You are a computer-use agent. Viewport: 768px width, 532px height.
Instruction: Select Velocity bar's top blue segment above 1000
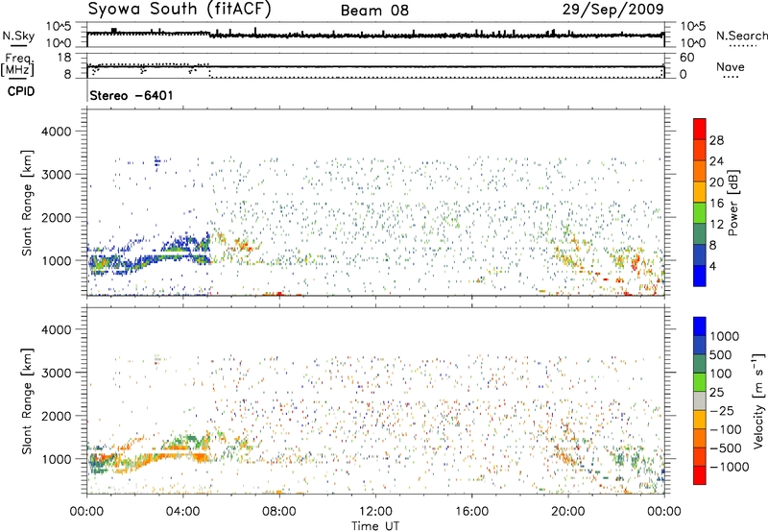pos(700,326)
